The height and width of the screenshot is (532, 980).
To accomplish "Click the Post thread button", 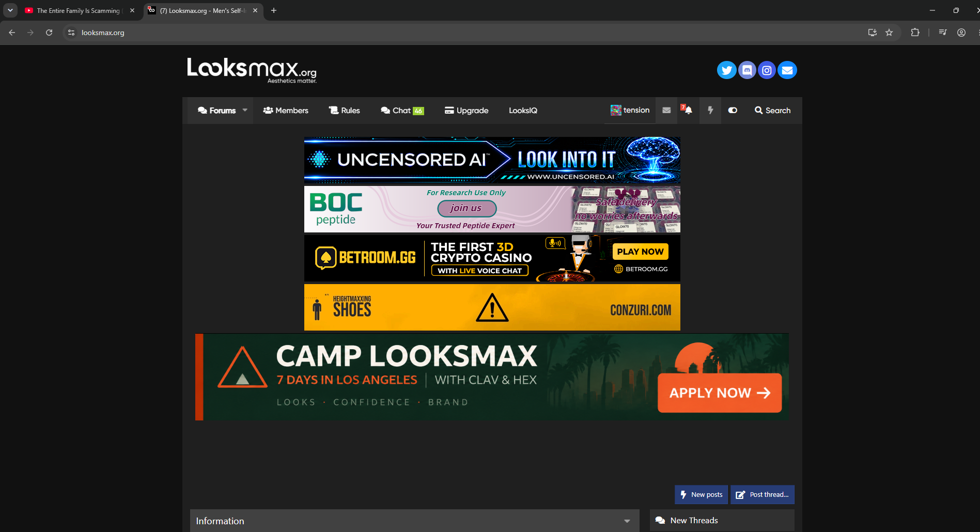I will coord(762,495).
